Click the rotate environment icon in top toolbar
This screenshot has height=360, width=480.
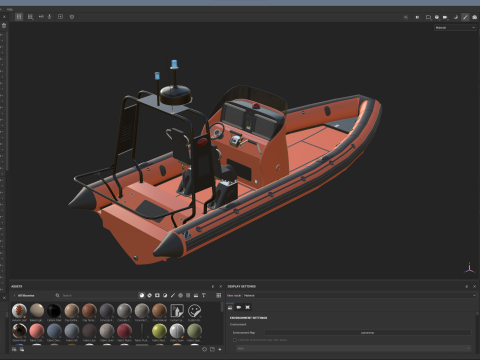click(x=456, y=17)
